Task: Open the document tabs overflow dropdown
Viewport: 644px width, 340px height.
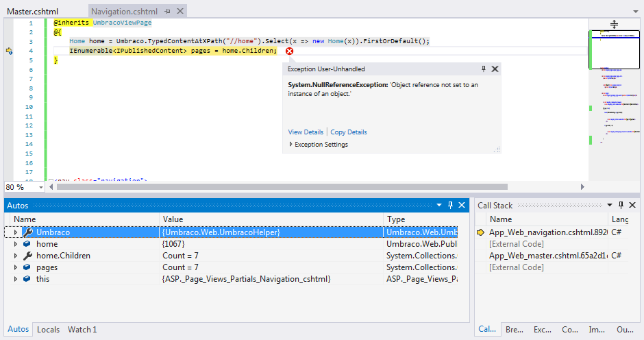Action: pyautogui.click(x=635, y=12)
